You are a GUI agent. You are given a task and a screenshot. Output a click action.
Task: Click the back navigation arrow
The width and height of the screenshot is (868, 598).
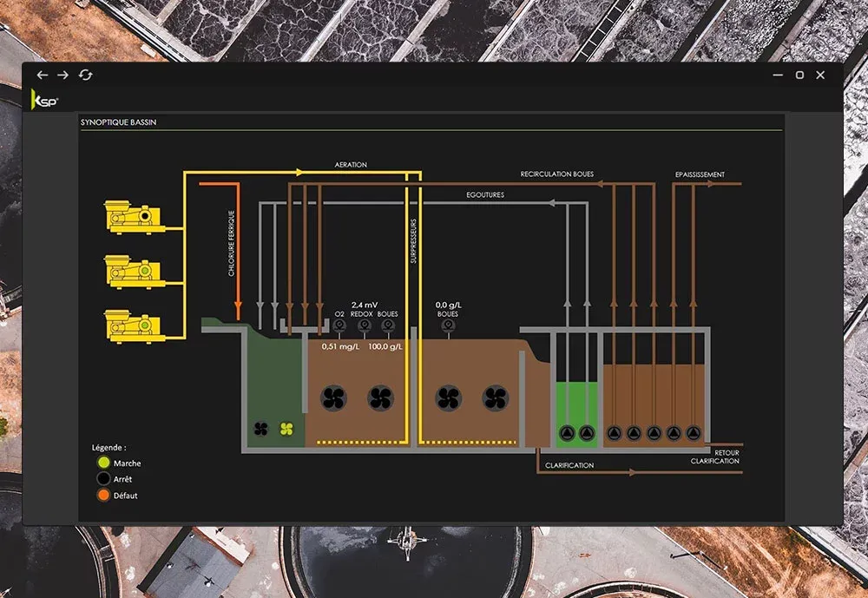[x=43, y=76]
